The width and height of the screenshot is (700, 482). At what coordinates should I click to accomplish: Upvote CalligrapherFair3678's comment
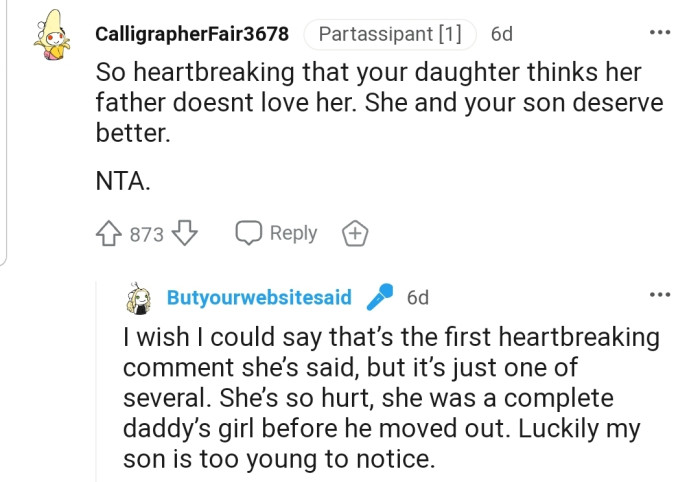point(110,234)
